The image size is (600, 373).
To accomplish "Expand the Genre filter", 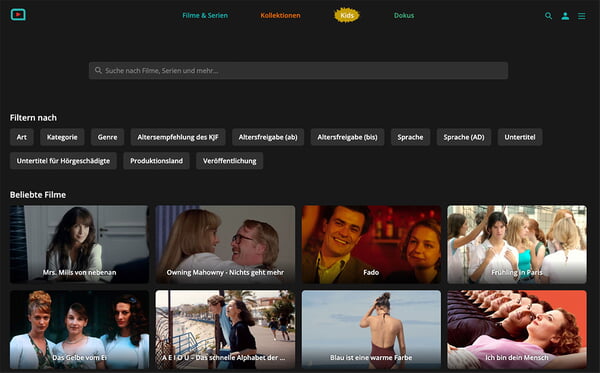I will pyautogui.click(x=107, y=137).
